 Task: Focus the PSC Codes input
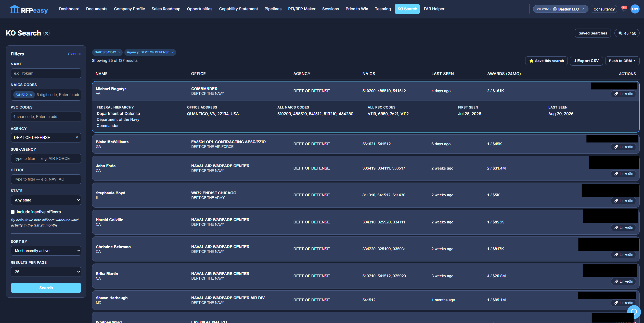coord(46,117)
